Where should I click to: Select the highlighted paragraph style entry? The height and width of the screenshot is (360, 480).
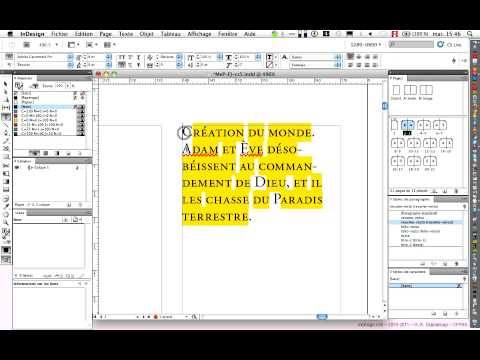[426, 222]
